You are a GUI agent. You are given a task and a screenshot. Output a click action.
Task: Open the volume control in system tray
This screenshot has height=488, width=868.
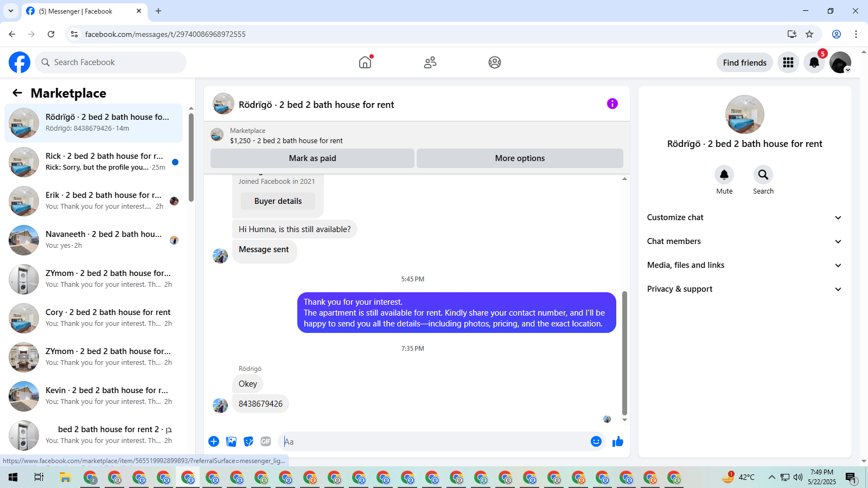pos(797,477)
